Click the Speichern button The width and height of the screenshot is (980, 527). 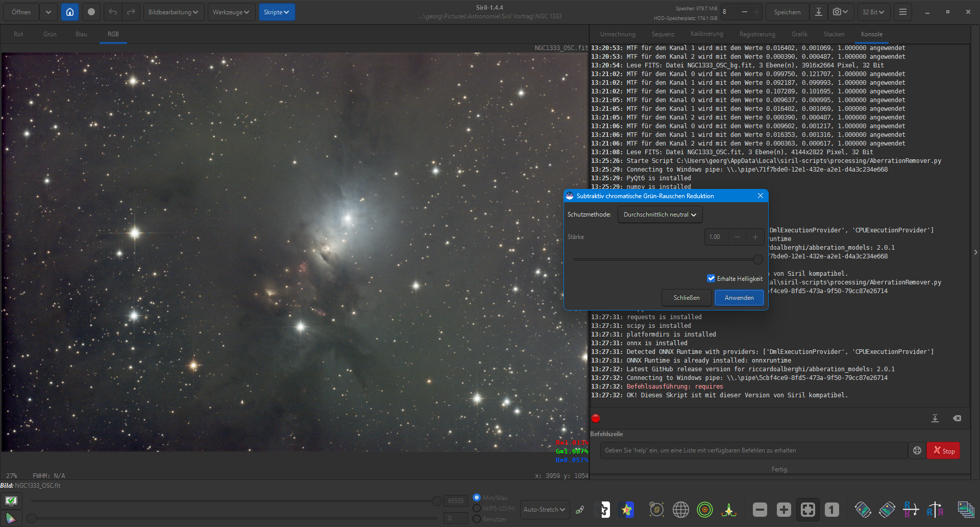[x=787, y=12]
